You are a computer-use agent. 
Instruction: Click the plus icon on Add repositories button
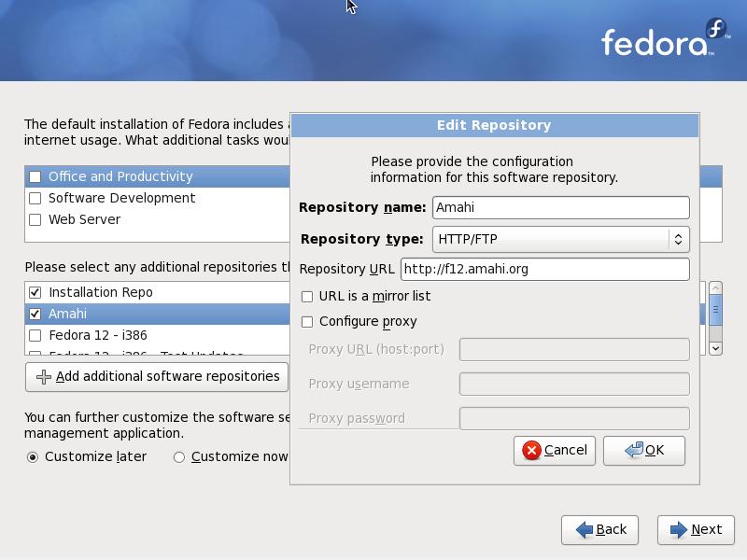point(43,377)
